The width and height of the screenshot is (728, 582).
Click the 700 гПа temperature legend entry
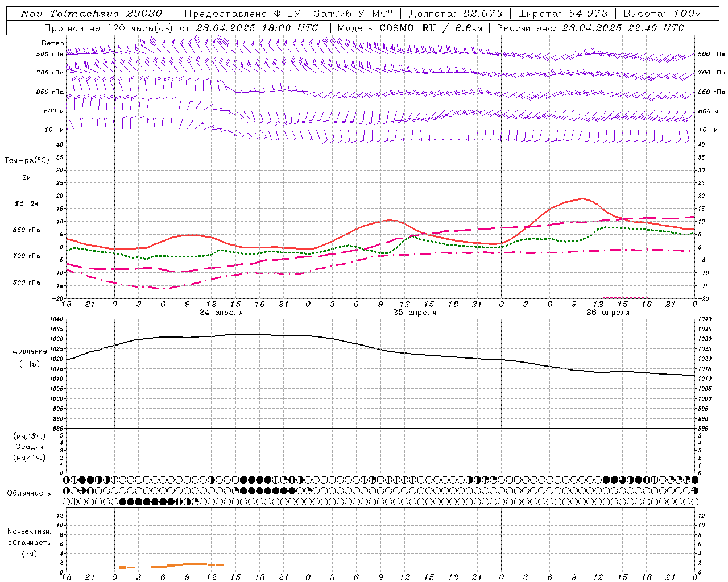(26, 259)
